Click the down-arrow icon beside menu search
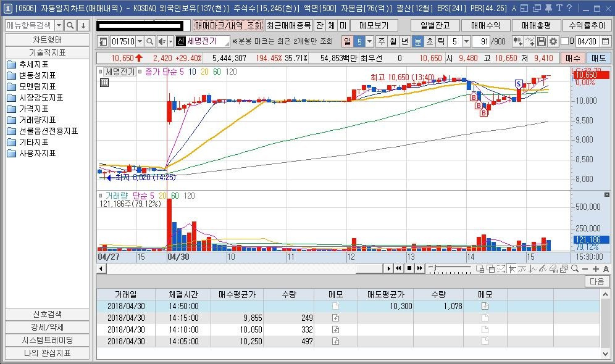 tap(83, 25)
